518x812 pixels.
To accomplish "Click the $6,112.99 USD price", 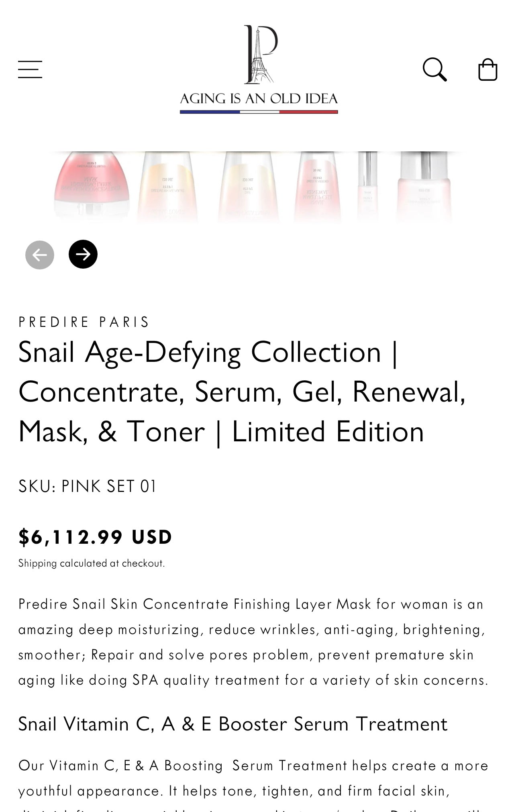I will [x=95, y=537].
